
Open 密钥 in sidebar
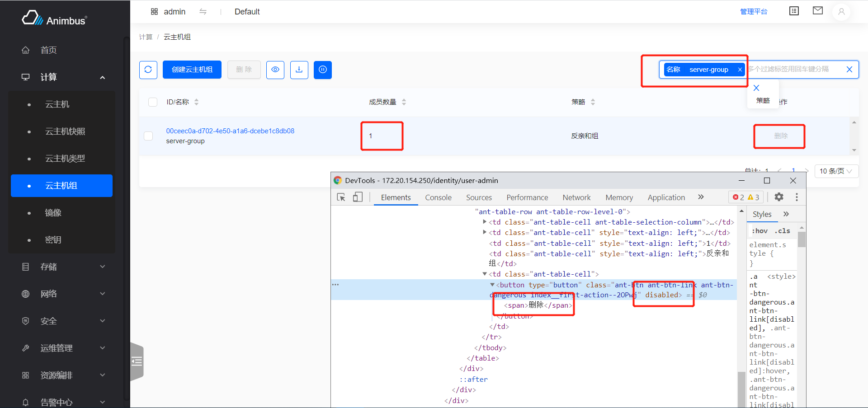53,240
